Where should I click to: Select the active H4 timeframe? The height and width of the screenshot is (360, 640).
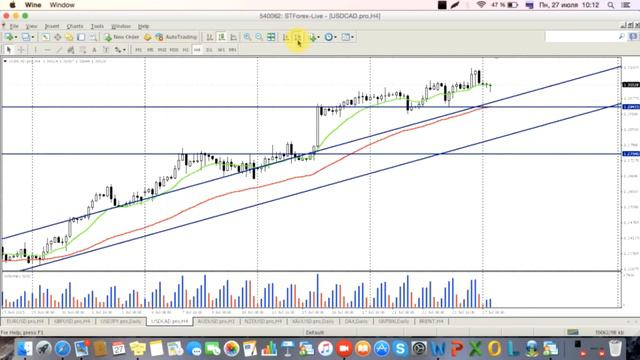(x=198, y=50)
